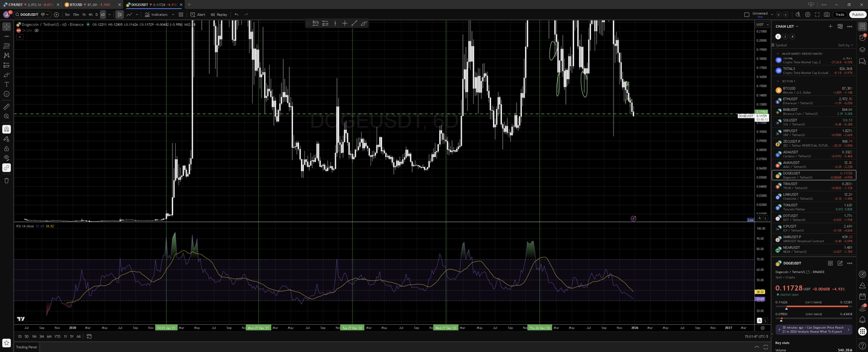The image size is (868, 352).
Task: Open the Trading Panel tab
Action: [27, 347]
